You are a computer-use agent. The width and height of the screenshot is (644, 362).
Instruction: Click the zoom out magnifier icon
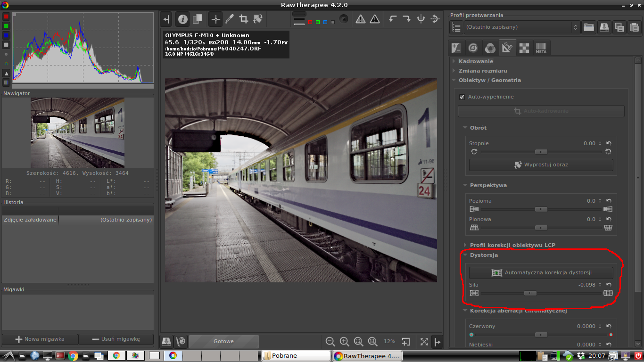(330, 341)
